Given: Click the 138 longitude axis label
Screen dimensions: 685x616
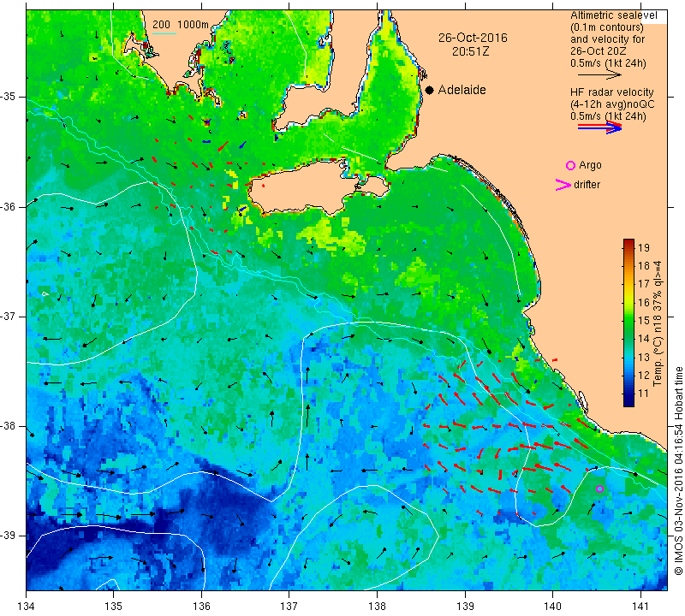Looking at the screenshot, I should (377, 606).
